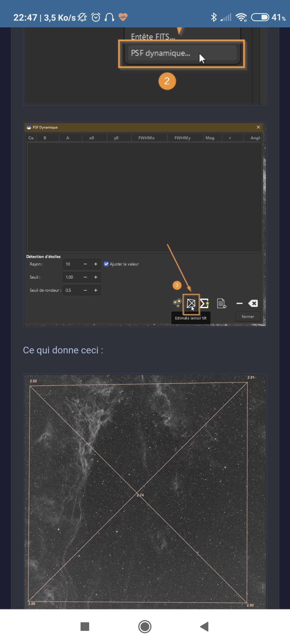This screenshot has width=290, height=644.
Task: Select the Entête FITS... menu entry
Action: pyautogui.click(x=153, y=36)
